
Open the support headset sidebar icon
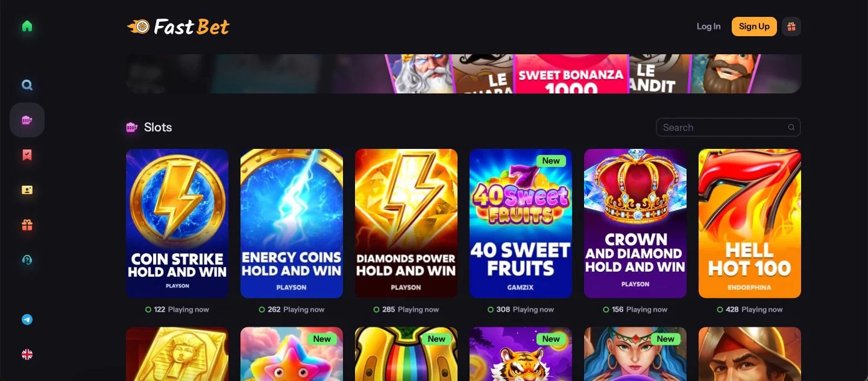tap(27, 260)
